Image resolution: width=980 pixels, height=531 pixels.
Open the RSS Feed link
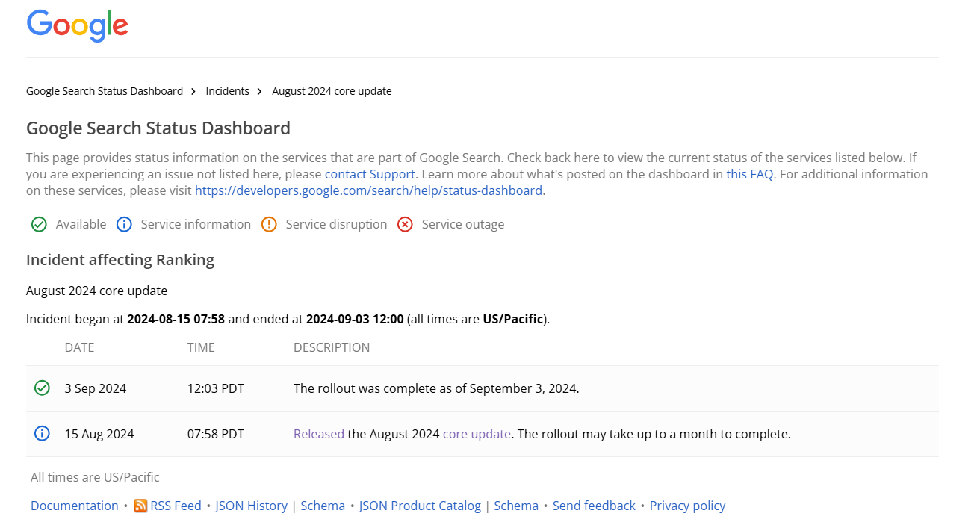point(176,506)
